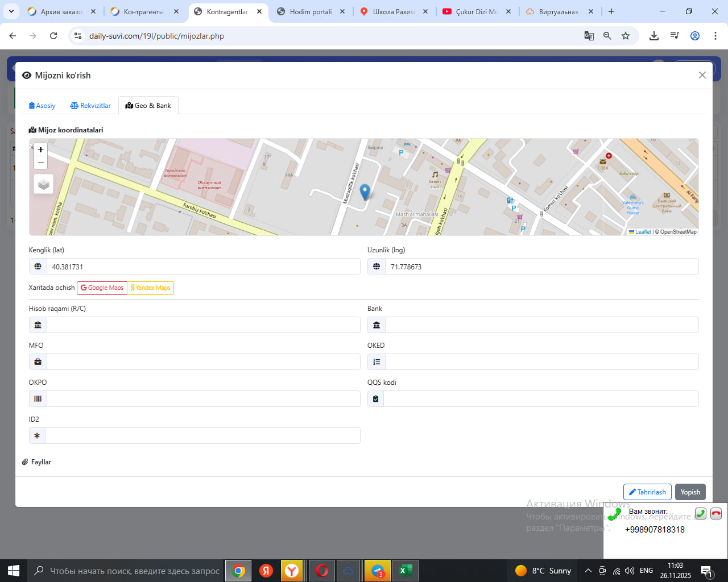Open Excel from the taskbar

point(405,571)
